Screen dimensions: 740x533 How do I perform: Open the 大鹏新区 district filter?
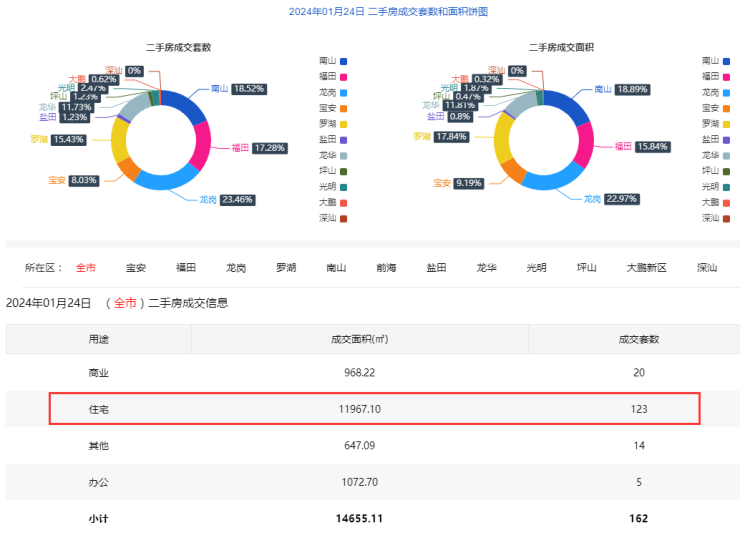646,268
